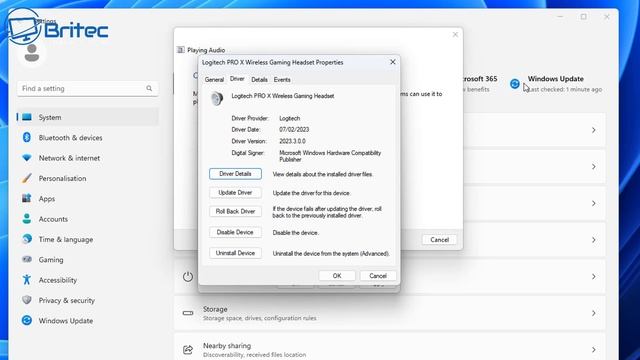Screen dimensions: 640x360
Task: Open Time & language settings
Action: [87, 240]
